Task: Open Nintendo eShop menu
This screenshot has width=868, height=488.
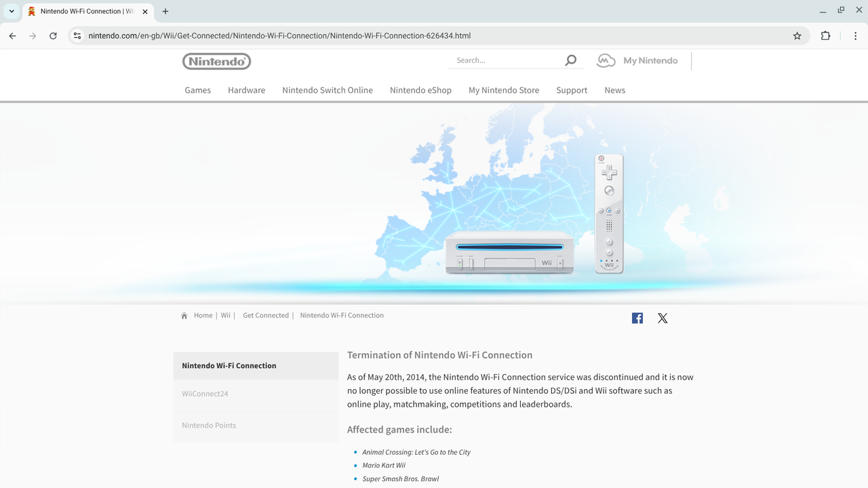Action: coord(420,90)
